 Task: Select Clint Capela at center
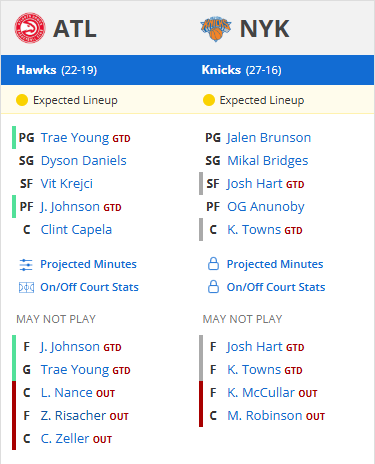[76, 230]
